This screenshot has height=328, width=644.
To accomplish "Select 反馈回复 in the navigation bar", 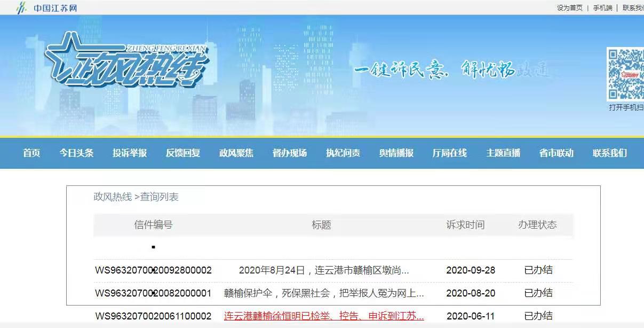I will pyautogui.click(x=183, y=153).
